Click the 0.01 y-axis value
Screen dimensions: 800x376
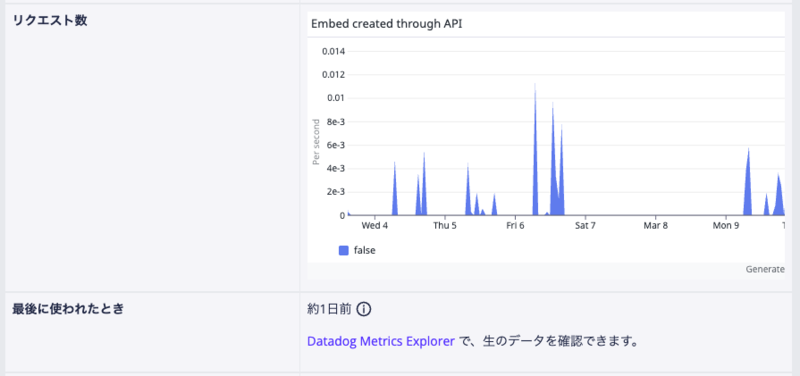(336, 98)
